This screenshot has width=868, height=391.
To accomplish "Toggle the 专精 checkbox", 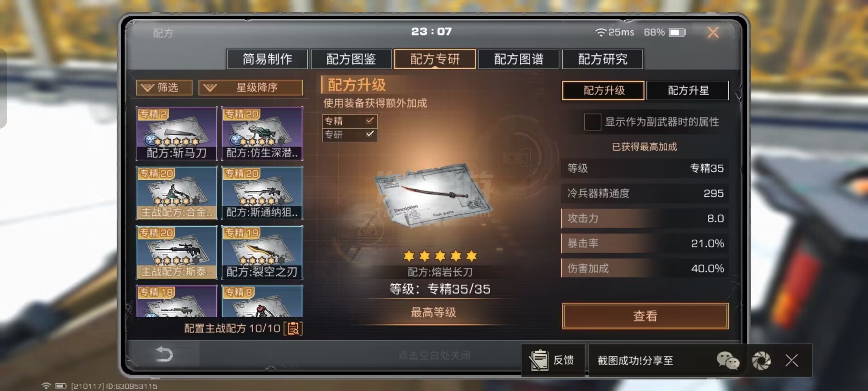I will (x=370, y=120).
